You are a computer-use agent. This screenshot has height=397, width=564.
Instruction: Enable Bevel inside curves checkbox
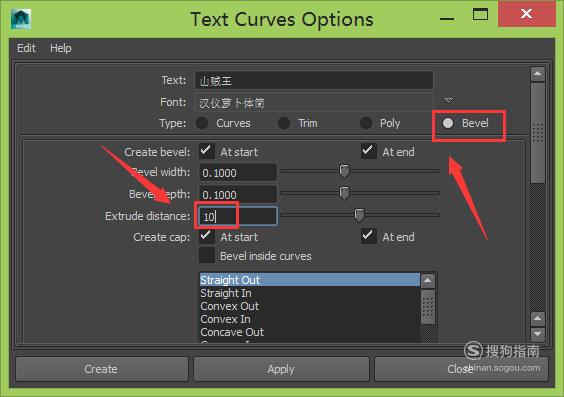207,255
